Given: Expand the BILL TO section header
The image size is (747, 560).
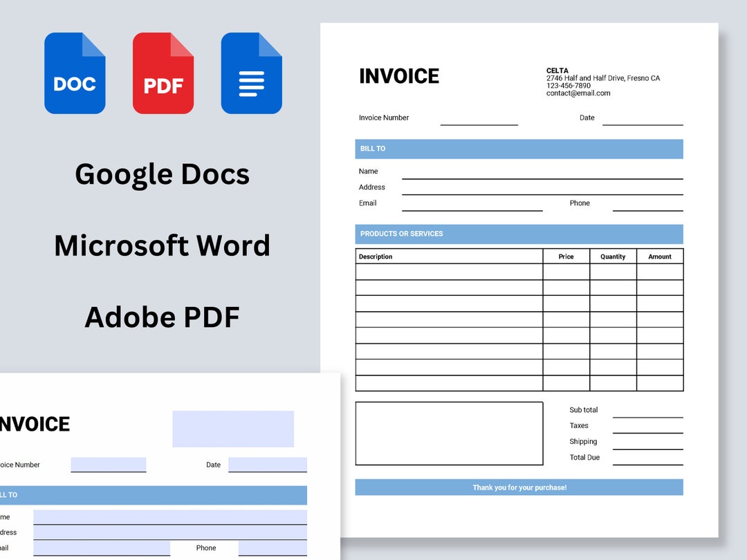Looking at the screenshot, I should pos(519,149).
